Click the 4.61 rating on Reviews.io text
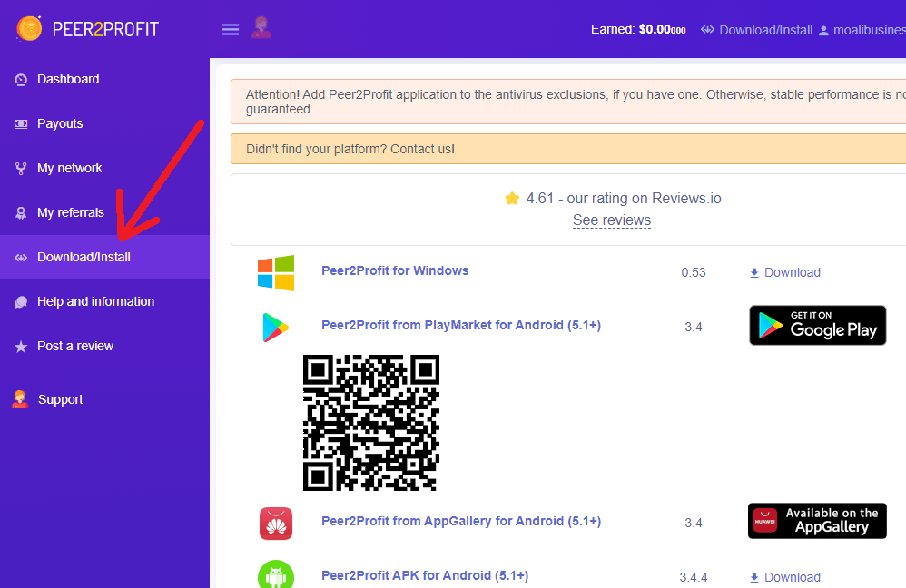The image size is (906, 588). coord(624,199)
